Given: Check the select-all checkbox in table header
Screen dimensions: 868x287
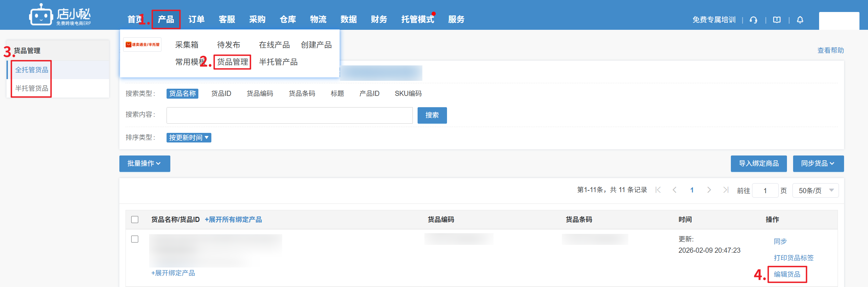Looking at the screenshot, I should tap(135, 220).
